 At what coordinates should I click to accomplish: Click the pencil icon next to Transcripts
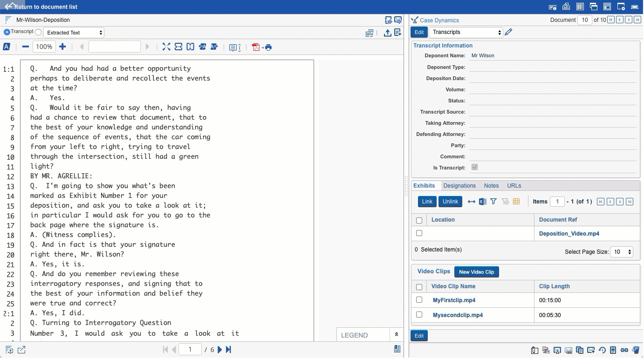click(508, 32)
